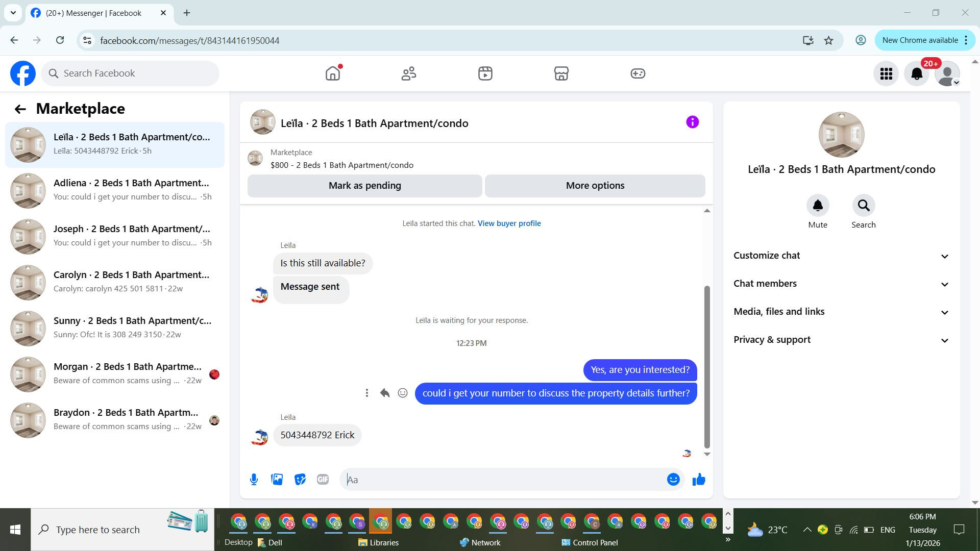Mute this conversation's notifications

pos(817,206)
